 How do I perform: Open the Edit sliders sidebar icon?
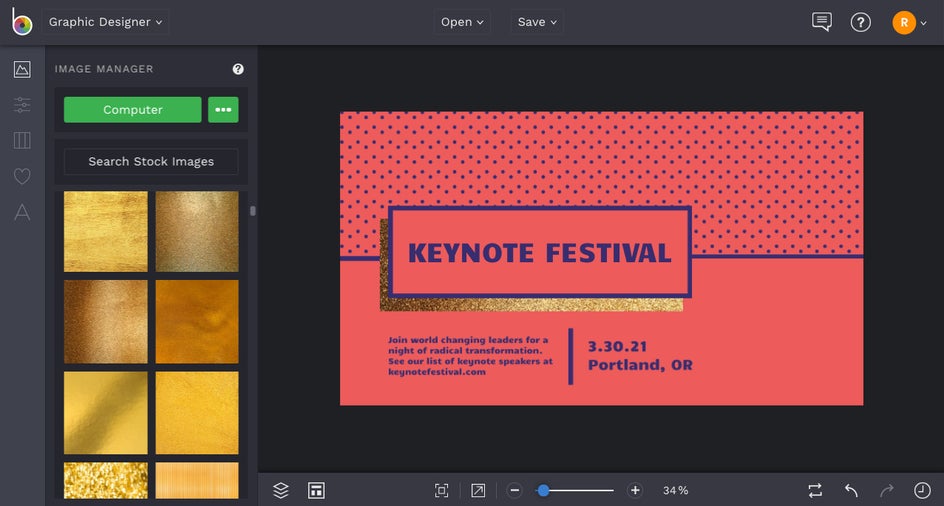pos(22,104)
